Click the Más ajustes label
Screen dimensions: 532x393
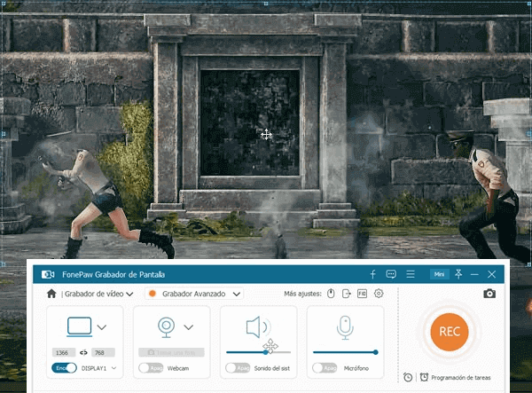(x=302, y=294)
